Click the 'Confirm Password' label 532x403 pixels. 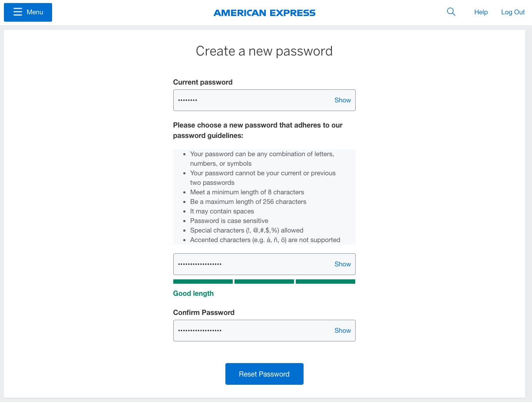coord(204,312)
